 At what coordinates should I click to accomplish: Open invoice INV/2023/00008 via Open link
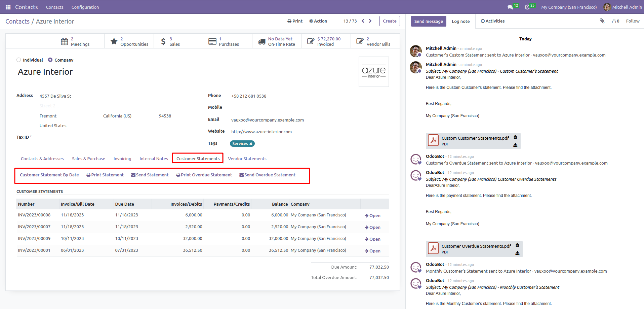click(x=373, y=215)
